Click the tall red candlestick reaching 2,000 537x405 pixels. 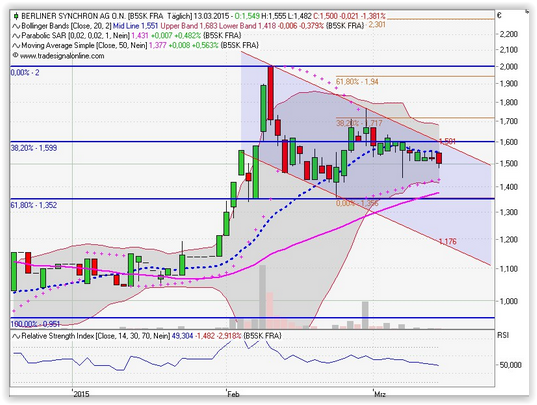pyautogui.click(x=271, y=93)
